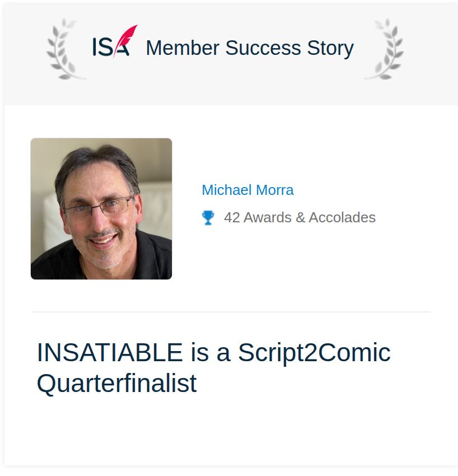Click the word Member in the header
The height and width of the screenshot is (476, 458).
(x=183, y=48)
